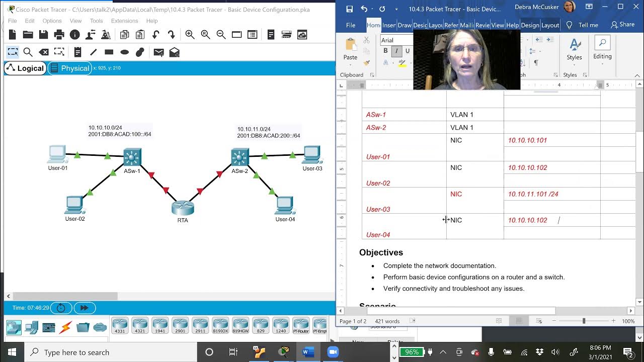Select the Place Note tool
Image resolution: width=644 pixels, height=362 pixels.
(x=77, y=52)
